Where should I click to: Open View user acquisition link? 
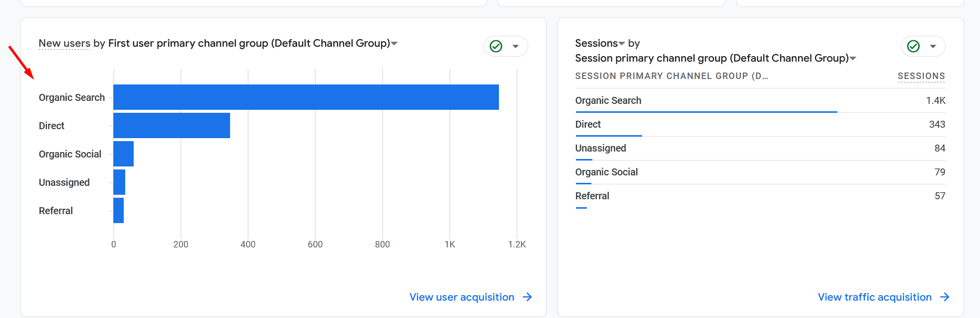click(x=462, y=297)
